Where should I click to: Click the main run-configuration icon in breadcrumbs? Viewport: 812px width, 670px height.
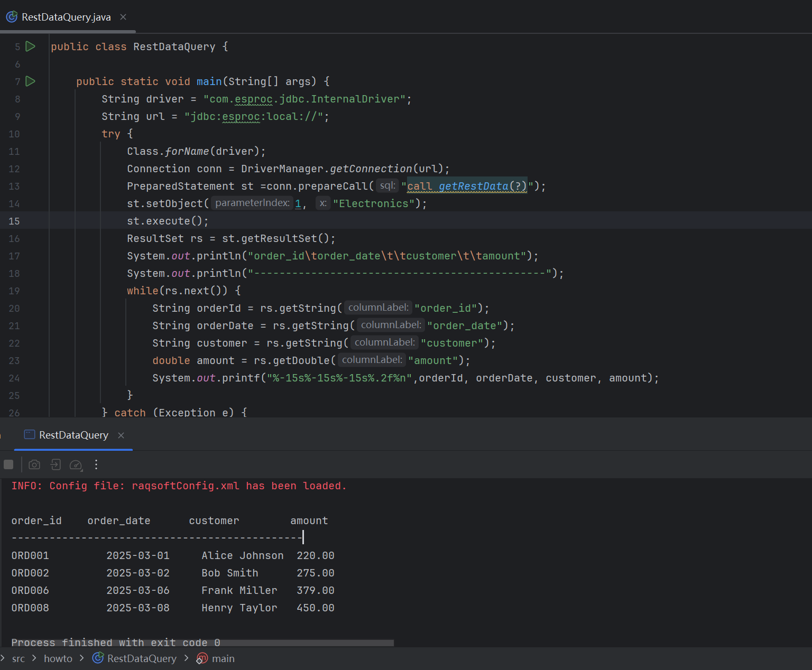pos(201,658)
